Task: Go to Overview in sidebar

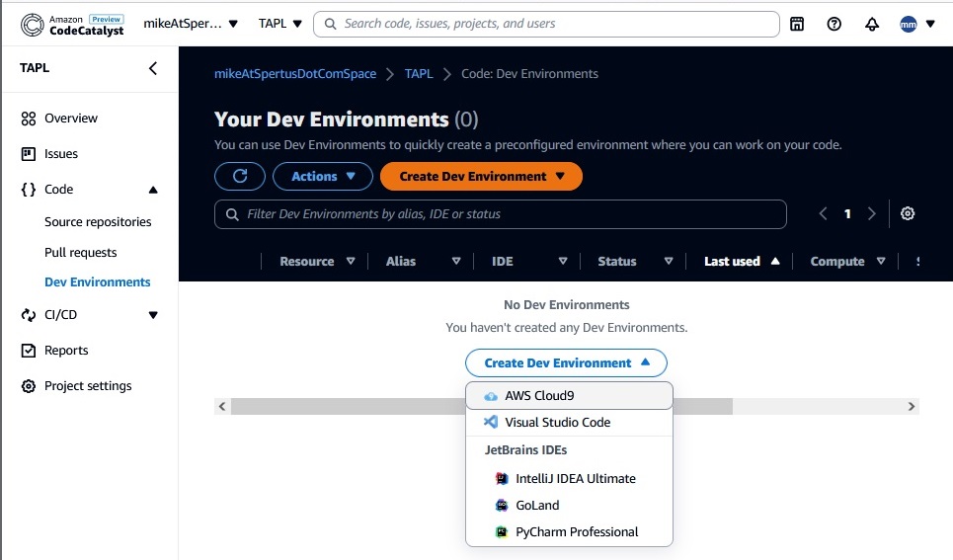Action: click(x=70, y=118)
